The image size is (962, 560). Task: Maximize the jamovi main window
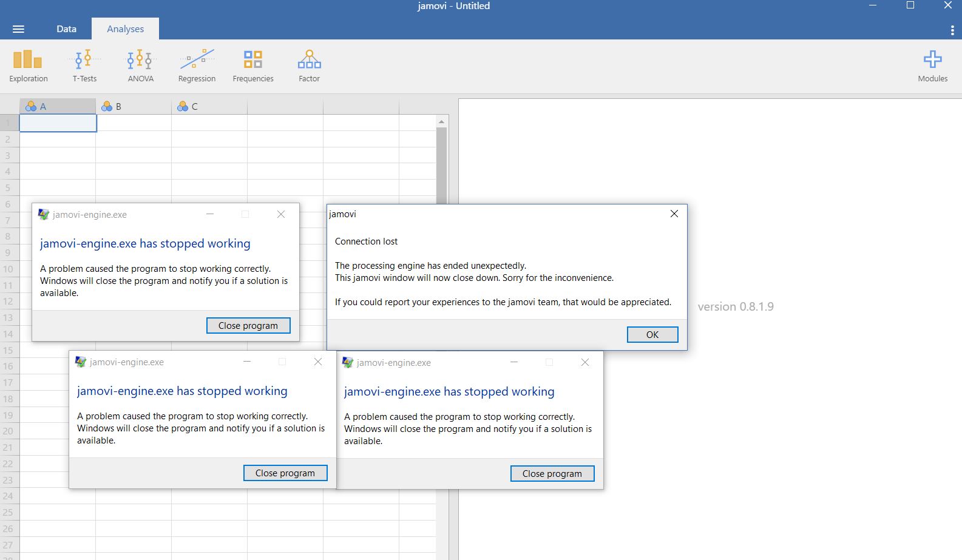[910, 5]
